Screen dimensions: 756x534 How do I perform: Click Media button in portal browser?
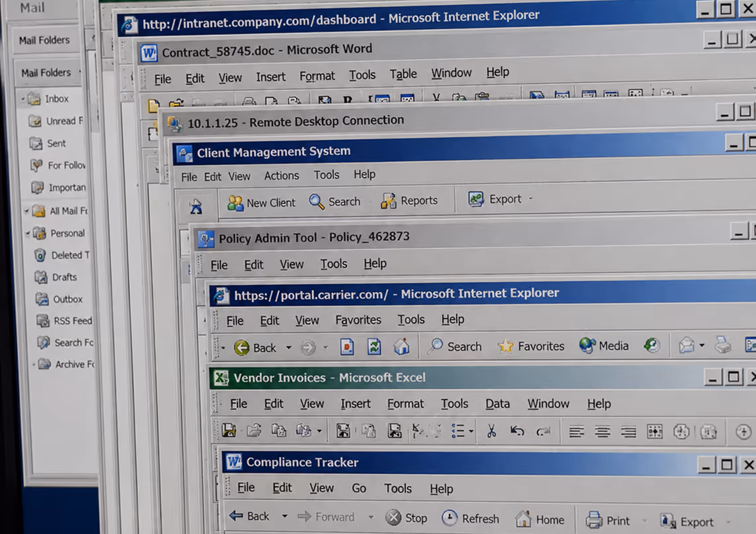pos(604,345)
